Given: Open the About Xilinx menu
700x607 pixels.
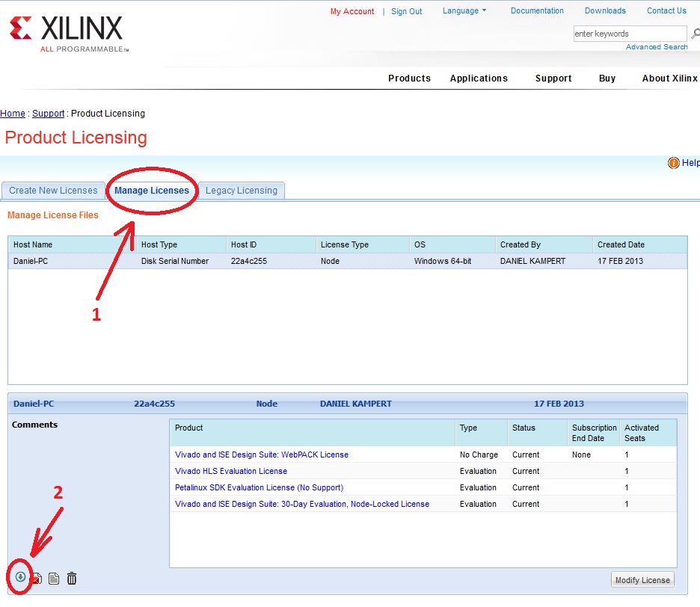Looking at the screenshot, I should tap(669, 78).
